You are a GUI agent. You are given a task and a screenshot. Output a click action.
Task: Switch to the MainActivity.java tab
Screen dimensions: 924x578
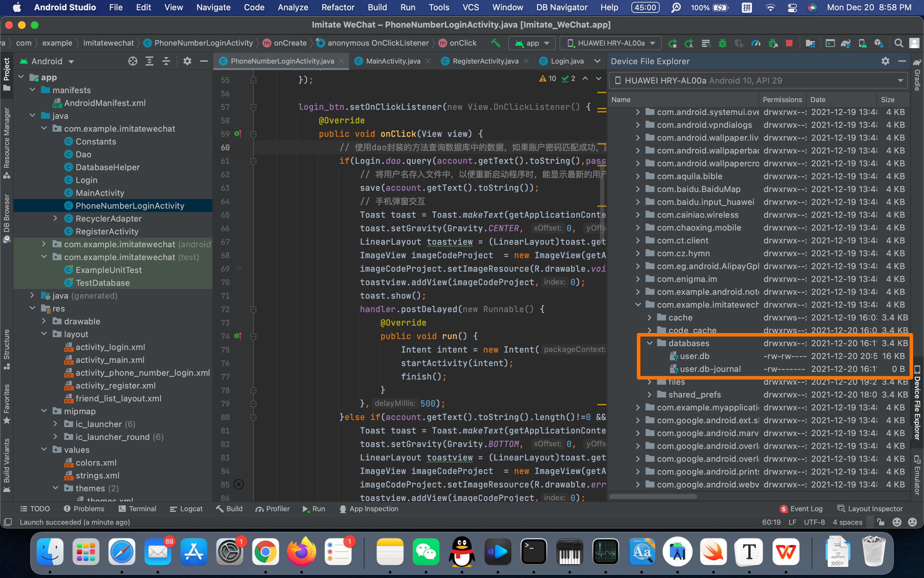point(393,61)
